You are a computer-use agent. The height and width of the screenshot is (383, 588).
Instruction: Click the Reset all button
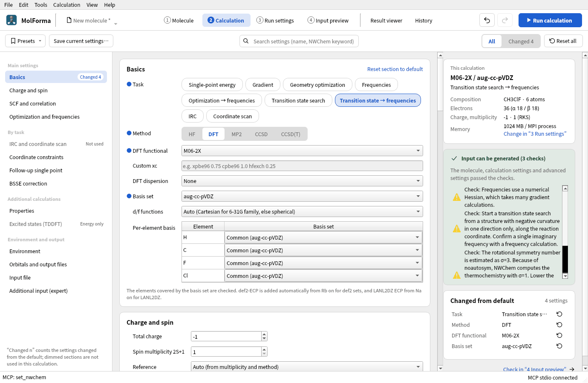coord(563,41)
